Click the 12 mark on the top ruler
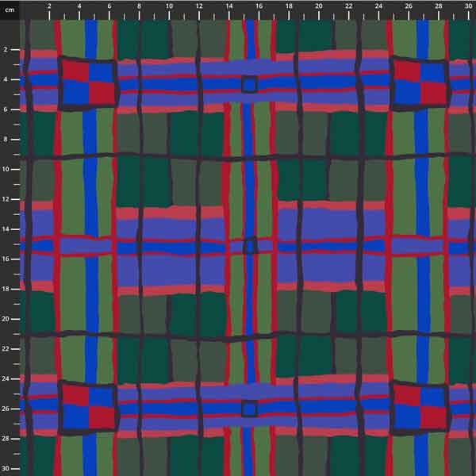The image size is (476, 476). coord(199,6)
